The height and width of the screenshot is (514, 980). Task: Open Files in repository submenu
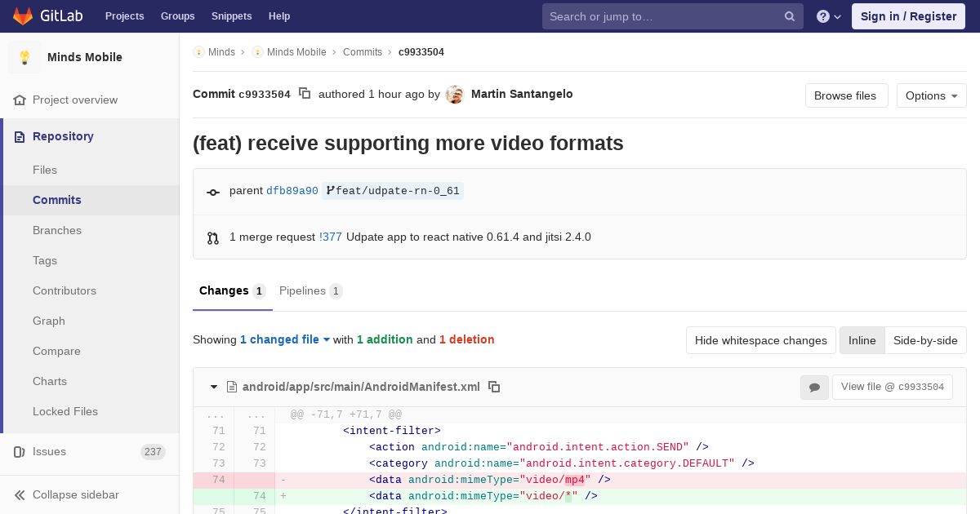(x=45, y=170)
